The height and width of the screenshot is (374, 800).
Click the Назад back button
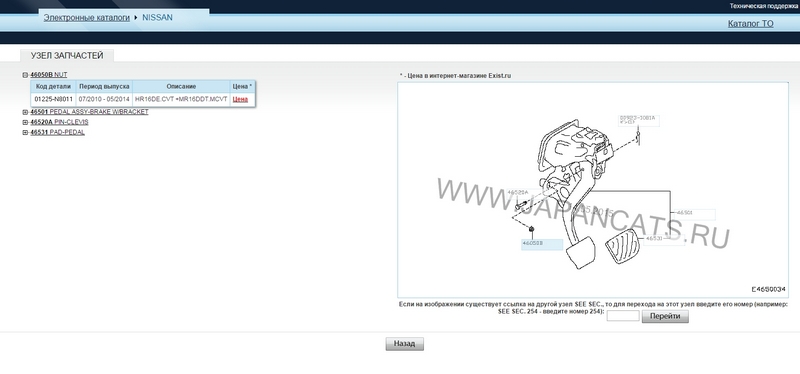405,344
